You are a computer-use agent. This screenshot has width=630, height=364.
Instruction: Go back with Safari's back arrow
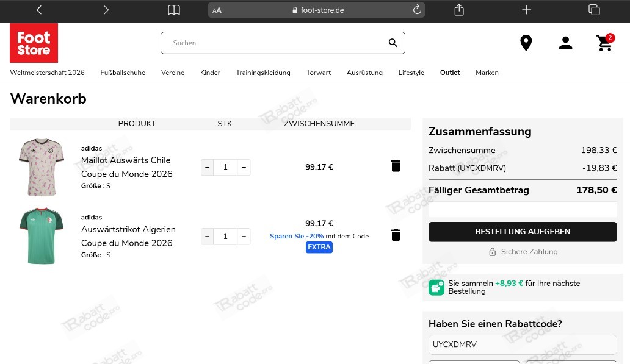(x=39, y=10)
